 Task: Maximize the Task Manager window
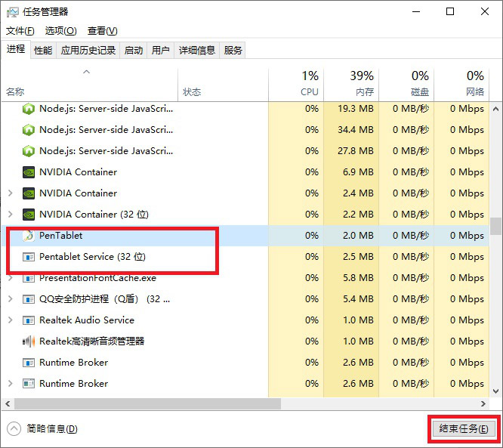(450, 12)
